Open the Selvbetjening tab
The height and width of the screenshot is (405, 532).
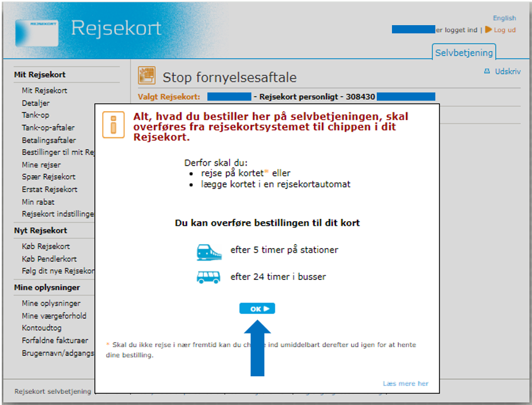(463, 53)
